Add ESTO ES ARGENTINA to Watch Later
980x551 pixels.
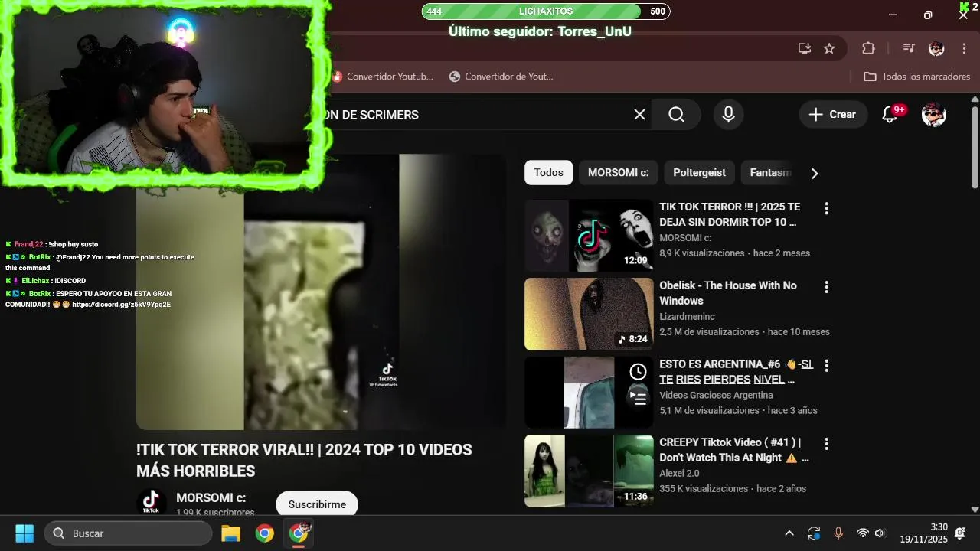point(638,372)
